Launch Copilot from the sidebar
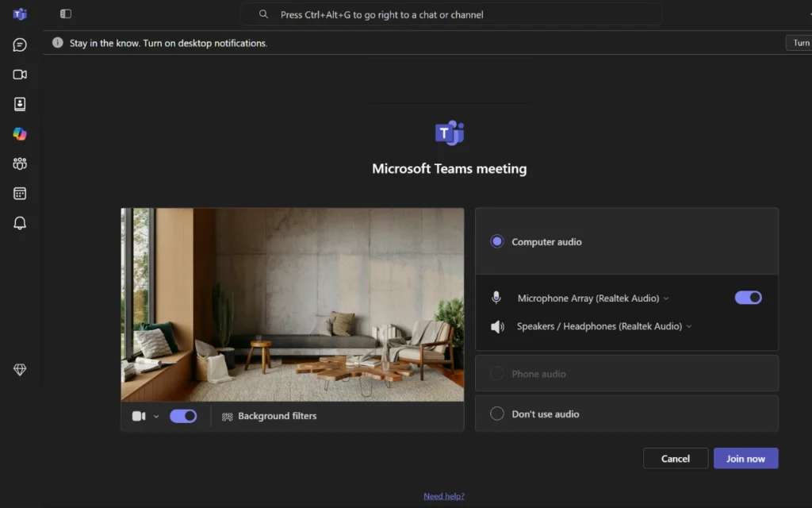The width and height of the screenshot is (812, 508). click(x=20, y=133)
